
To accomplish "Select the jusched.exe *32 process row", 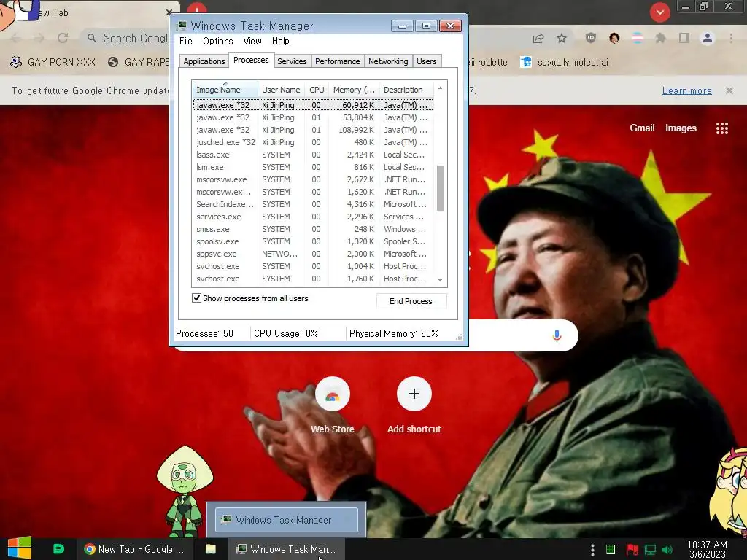I will pyautogui.click(x=313, y=142).
